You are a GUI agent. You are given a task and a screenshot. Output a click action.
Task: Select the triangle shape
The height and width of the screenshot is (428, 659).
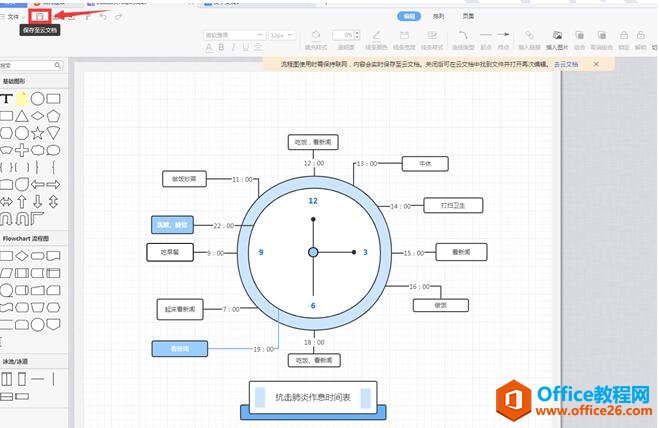tap(22, 116)
